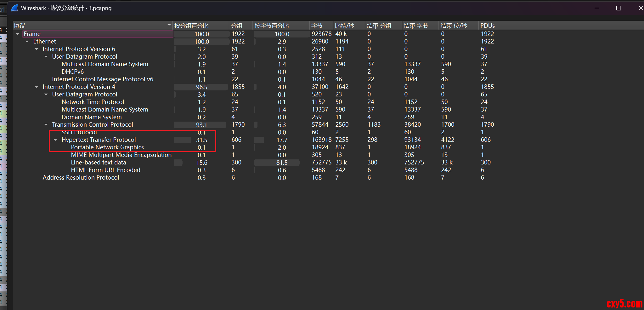
Task: Sort by the 按字节百分比 column header
Action: click(x=271, y=26)
